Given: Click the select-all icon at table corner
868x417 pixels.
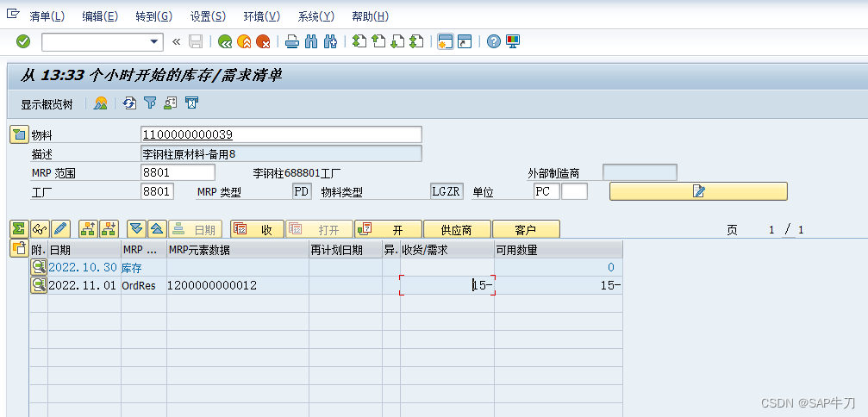Looking at the screenshot, I should (19, 249).
